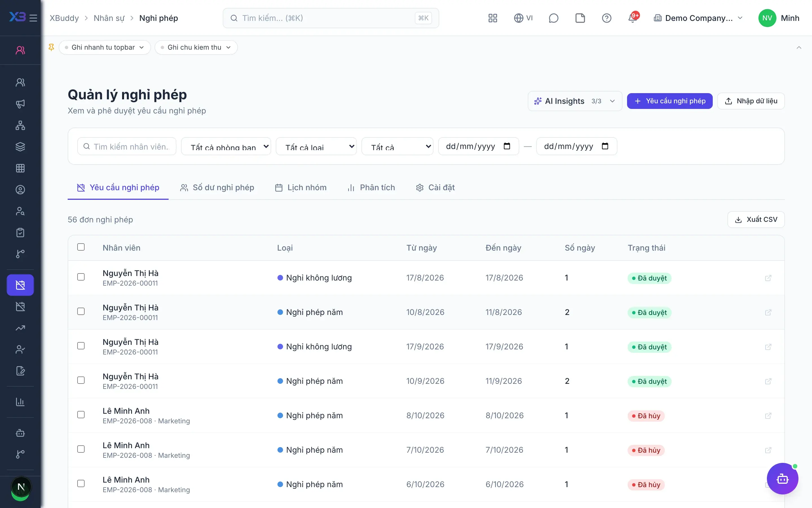Open the bar chart reports sidebar icon
This screenshot has height=508, width=812.
[x=20, y=402]
